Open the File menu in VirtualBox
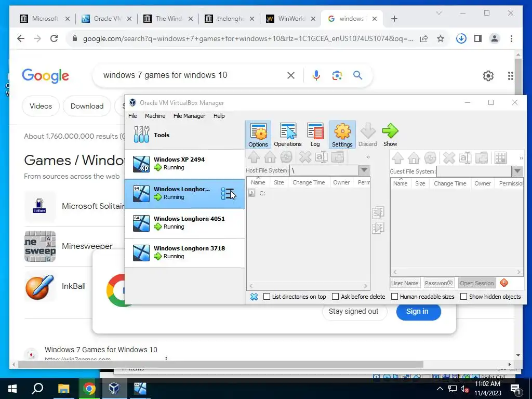532x399 pixels. pyautogui.click(x=132, y=116)
